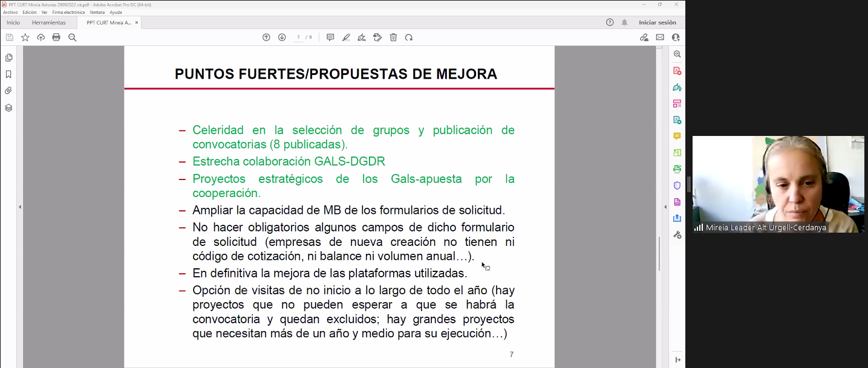Add file to favorites with star icon
868x368 pixels.
click(x=25, y=37)
